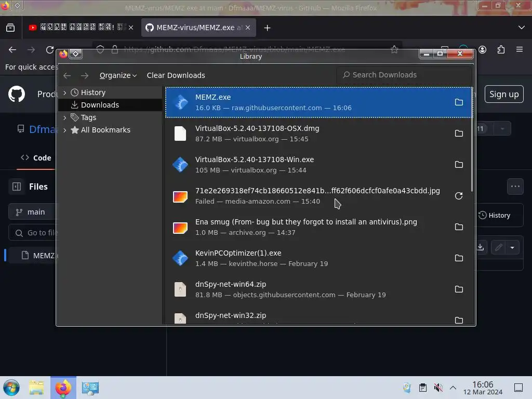Show hidden tray icons arrow
532x399 pixels.
[x=453, y=388]
